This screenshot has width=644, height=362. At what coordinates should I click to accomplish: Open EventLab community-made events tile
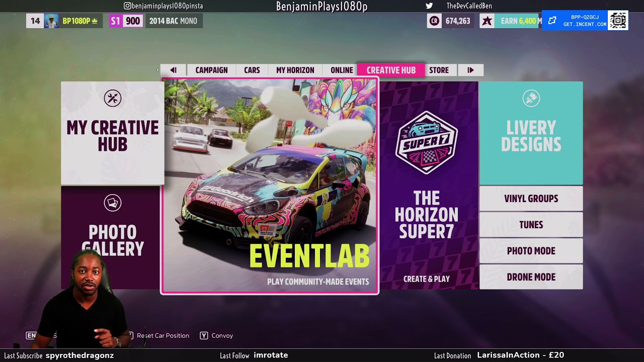[x=270, y=186]
